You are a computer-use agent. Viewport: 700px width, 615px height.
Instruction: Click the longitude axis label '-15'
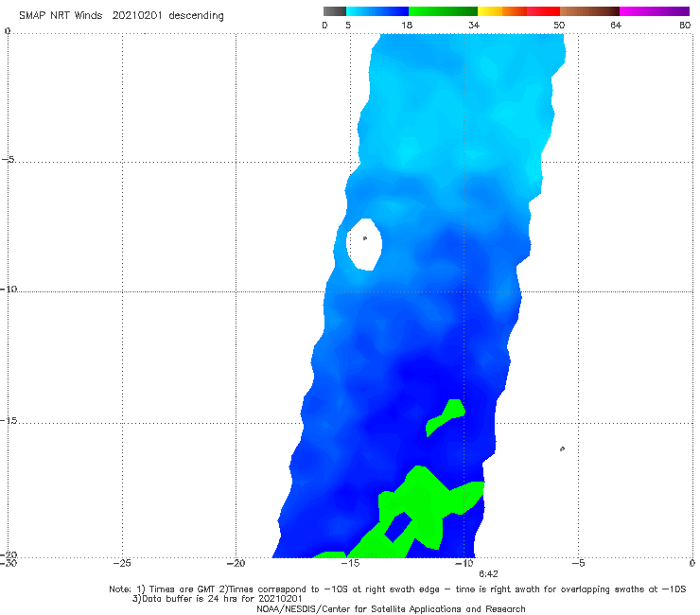(x=350, y=563)
